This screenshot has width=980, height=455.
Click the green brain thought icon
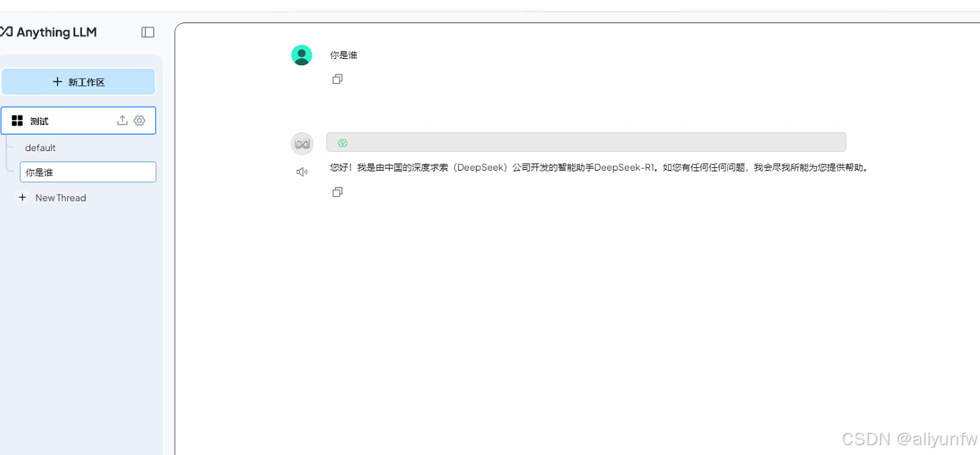click(343, 143)
